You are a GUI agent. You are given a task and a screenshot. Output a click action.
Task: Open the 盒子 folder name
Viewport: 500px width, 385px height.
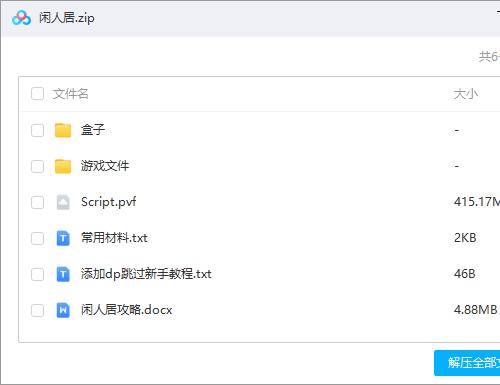click(93, 130)
